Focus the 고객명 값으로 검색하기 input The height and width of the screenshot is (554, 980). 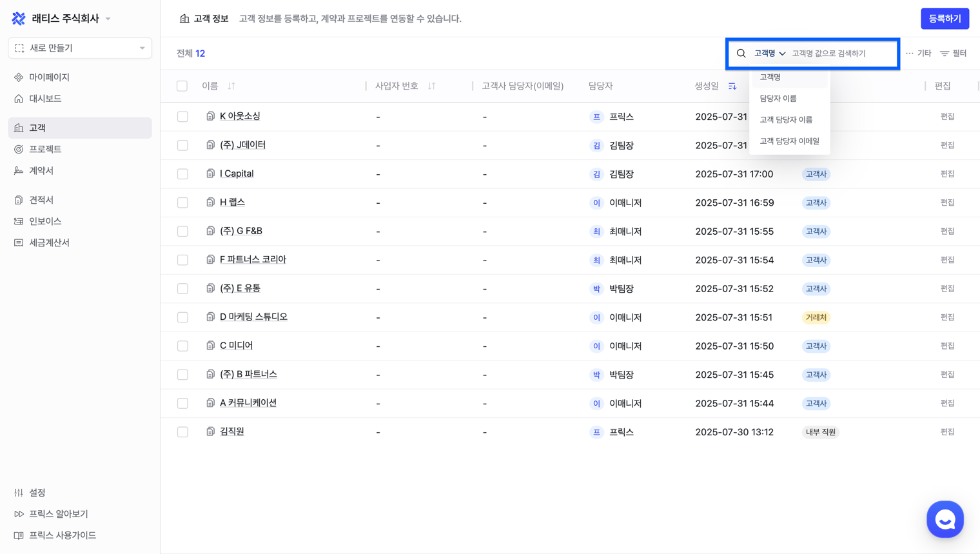[841, 54]
